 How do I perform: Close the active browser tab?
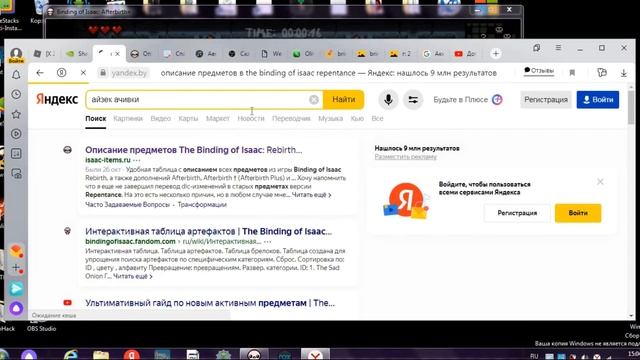pos(118,53)
